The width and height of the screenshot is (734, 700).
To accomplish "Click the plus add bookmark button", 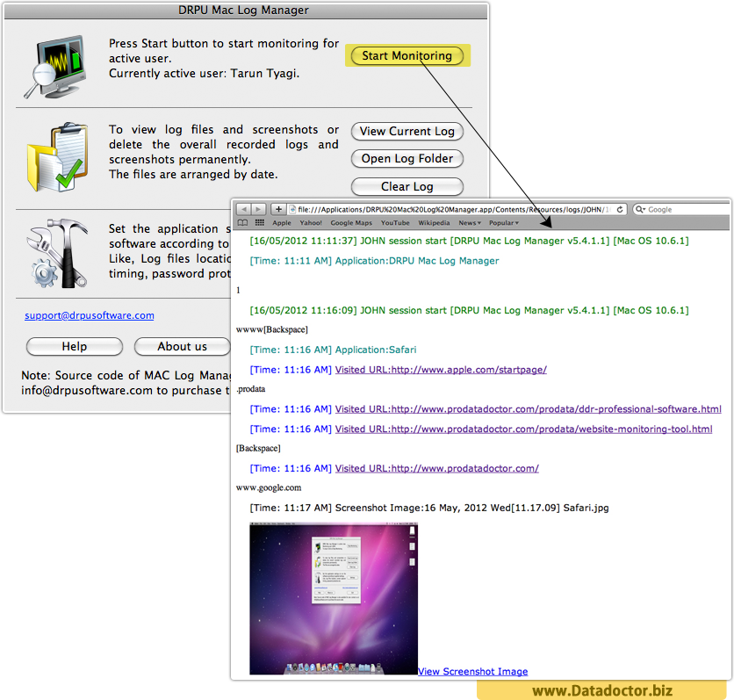I will click(x=278, y=209).
